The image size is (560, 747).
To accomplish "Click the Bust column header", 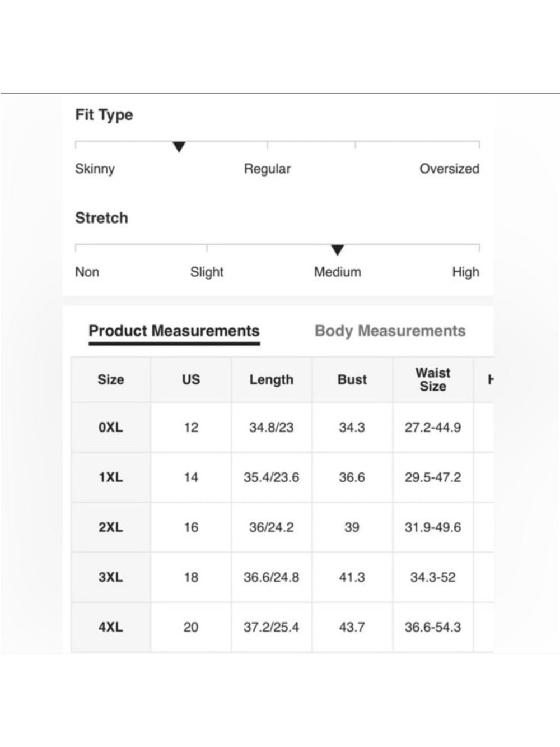I will point(352,379).
